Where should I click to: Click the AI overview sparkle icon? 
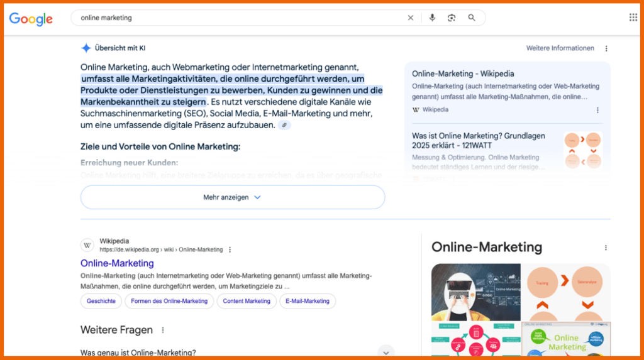click(x=86, y=48)
